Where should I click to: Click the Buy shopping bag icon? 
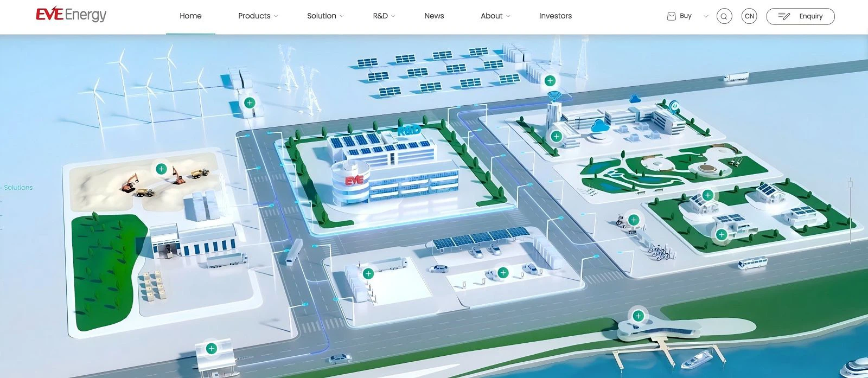(671, 16)
